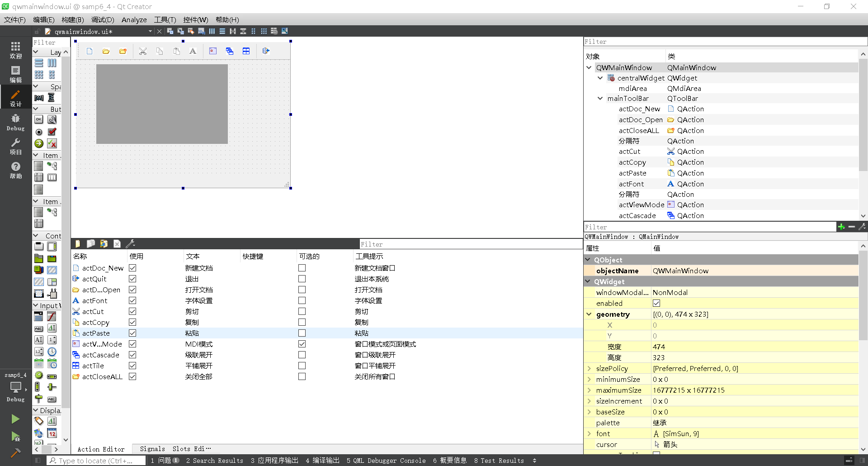Screen dimensions: 868x466
Task: Open the qwmainwindow.ui document selector dropdown
Action: click(150, 31)
